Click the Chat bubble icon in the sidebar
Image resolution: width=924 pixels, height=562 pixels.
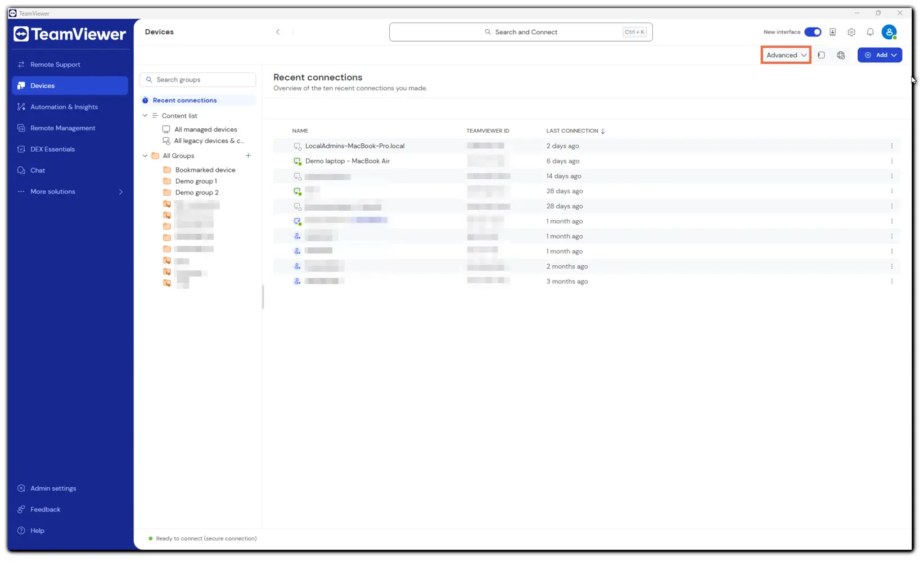[x=21, y=170]
